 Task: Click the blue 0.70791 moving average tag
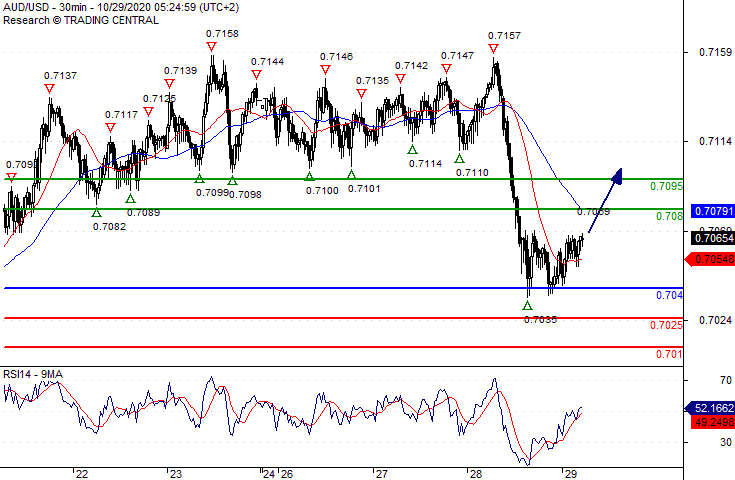[x=712, y=211]
